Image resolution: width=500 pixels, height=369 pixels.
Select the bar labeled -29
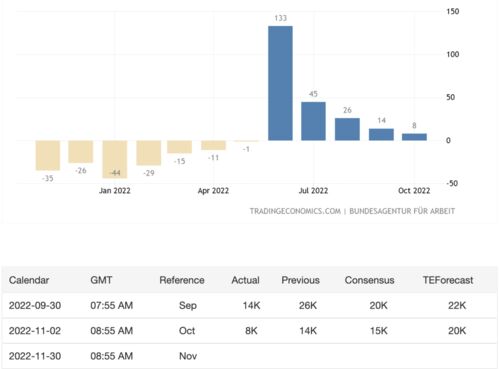[x=149, y=153]
